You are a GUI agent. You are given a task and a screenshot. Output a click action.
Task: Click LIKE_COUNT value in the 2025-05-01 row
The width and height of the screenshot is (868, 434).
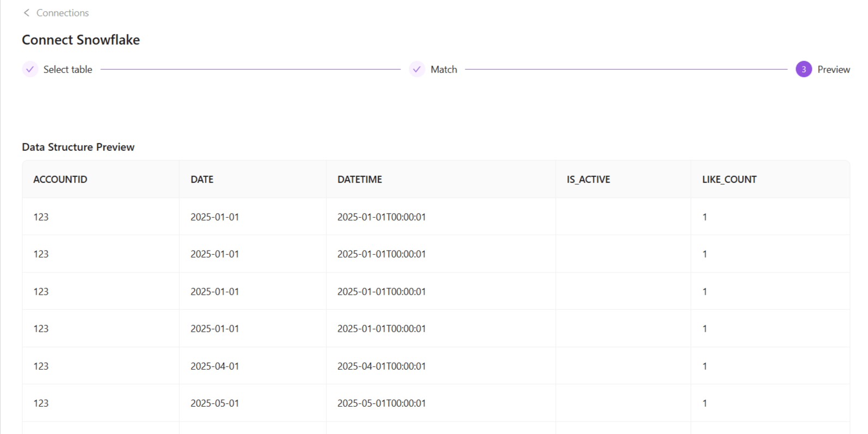(705, 403)
